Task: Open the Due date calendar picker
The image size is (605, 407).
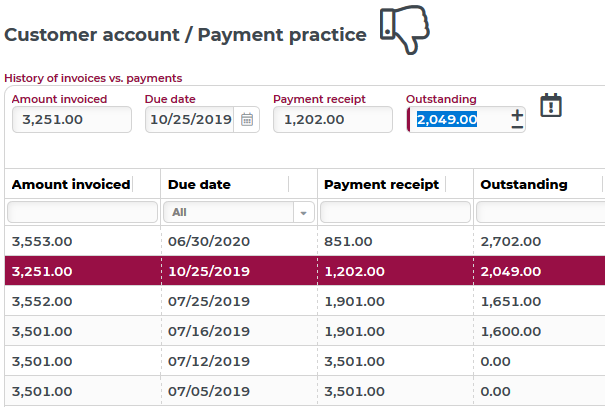Action: tap(247, 120)
